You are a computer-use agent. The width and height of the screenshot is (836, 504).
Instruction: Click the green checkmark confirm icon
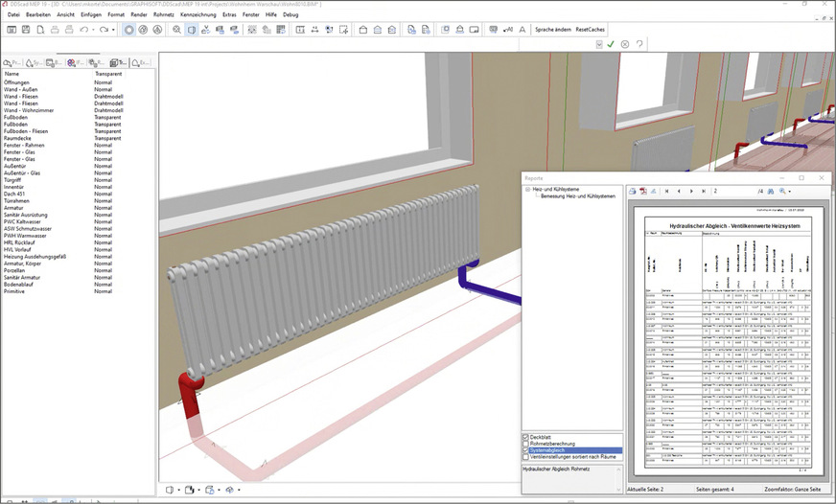[x=611, y=44]
